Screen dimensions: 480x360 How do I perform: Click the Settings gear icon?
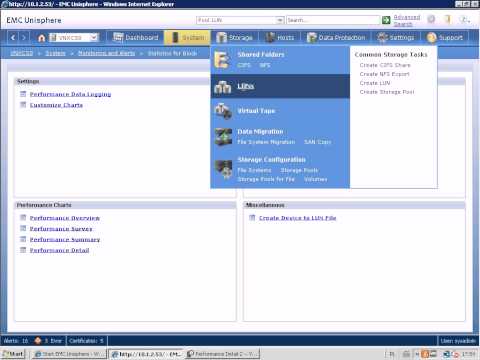382,37
